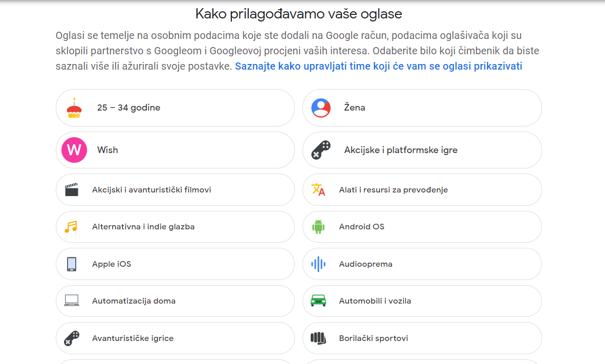Select the 'Audiooprema' interest card

(x=365, y=264)
